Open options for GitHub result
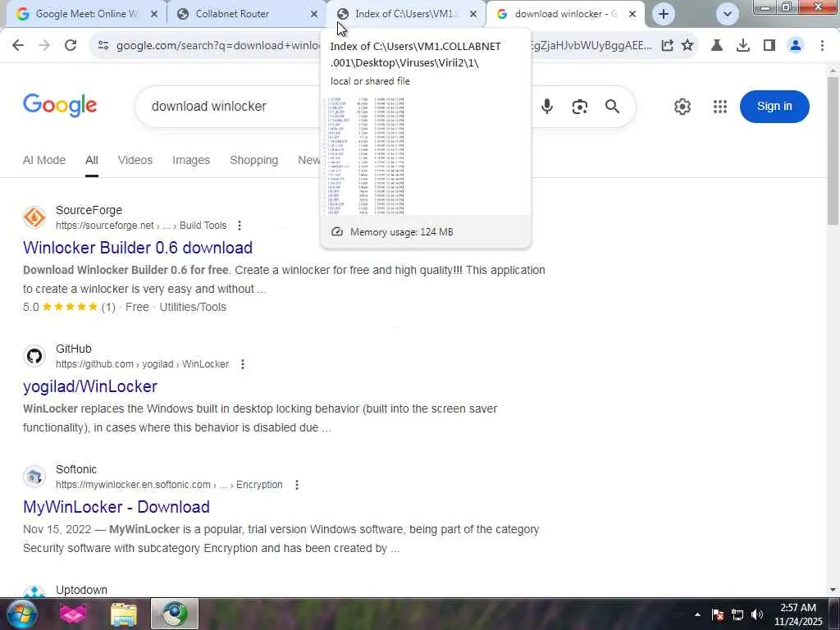 point(243,364)
